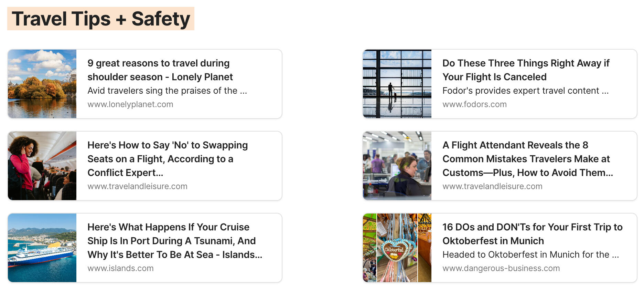Read '16 DOs and DON'Ts' Oktoberfest article
The width and height of the screenshot is (644, 290).
tap(532, 234)
